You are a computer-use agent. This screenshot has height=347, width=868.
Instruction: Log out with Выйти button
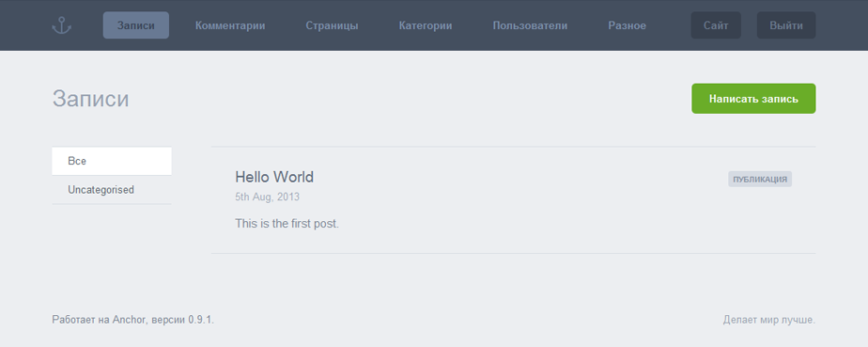tap(786, 25)
